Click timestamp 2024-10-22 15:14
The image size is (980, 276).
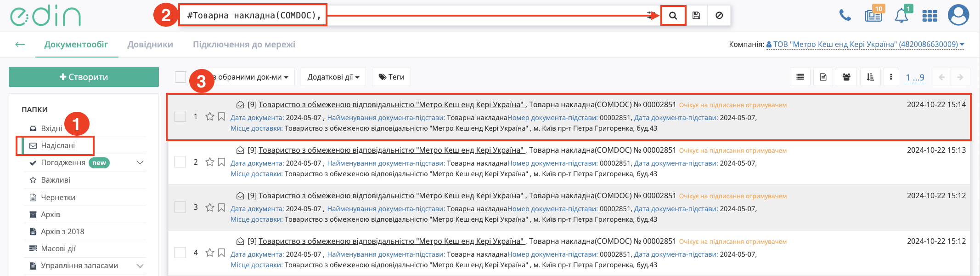click(936, 104)
